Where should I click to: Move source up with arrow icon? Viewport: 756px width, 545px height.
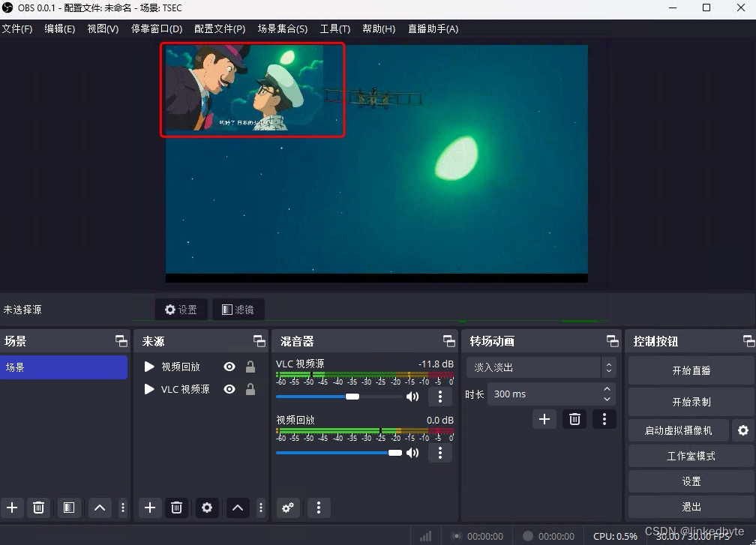click(x=238, y=508)
